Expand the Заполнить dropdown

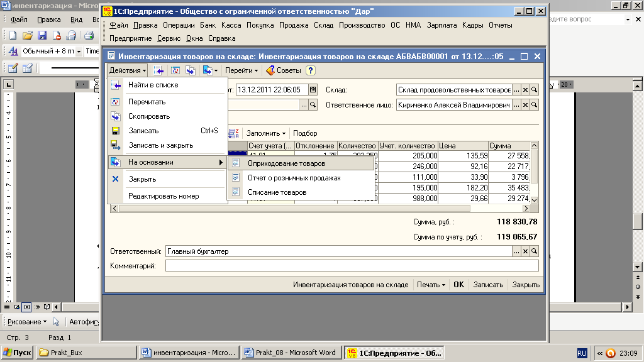point(266,133)
